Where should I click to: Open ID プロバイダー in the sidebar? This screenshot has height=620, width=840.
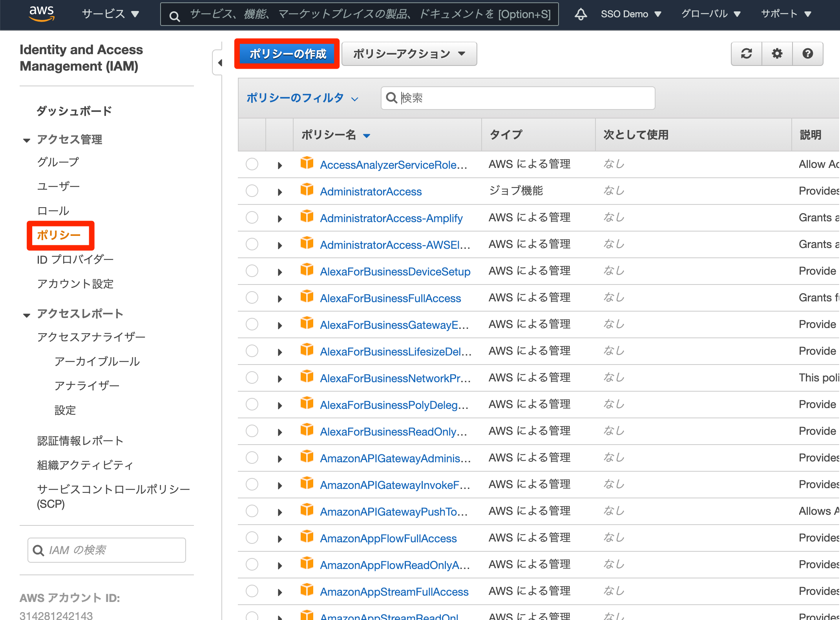pyautogui.click(x=75, y=259)
